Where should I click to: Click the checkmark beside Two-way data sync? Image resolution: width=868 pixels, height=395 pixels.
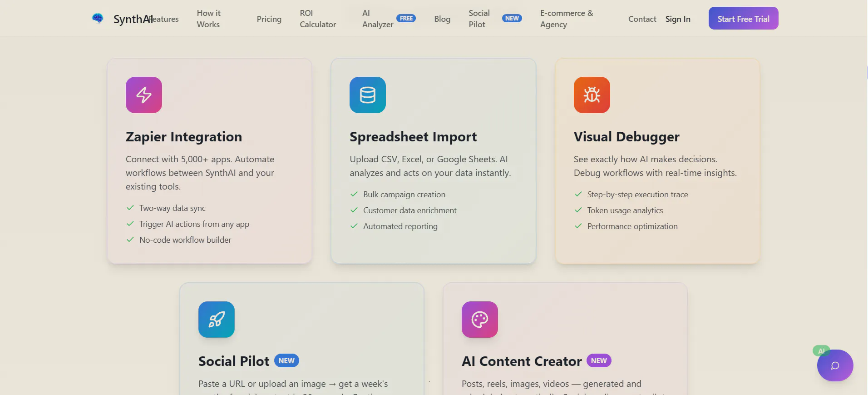point(130,208)
